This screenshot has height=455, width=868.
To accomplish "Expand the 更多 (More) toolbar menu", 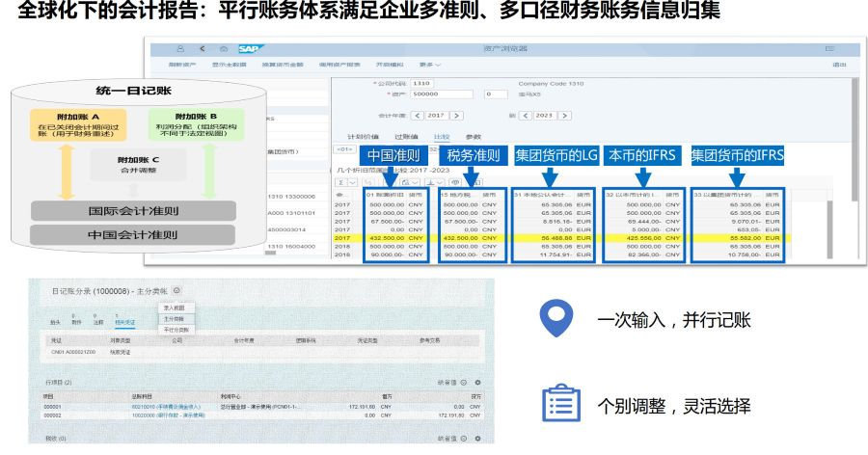I will click(429, 65).
